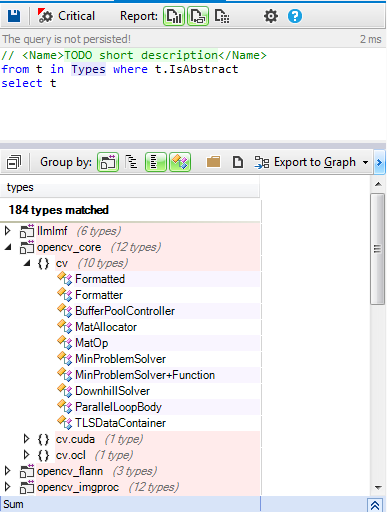387x512 pixels.
Task: Click the TLSDataContainer type icon
Action: [65, 423]
